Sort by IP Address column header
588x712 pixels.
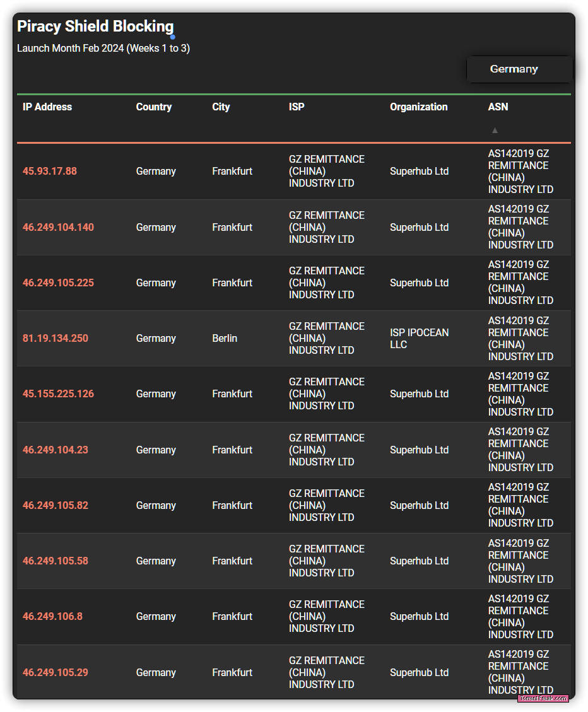coord(47,107)
